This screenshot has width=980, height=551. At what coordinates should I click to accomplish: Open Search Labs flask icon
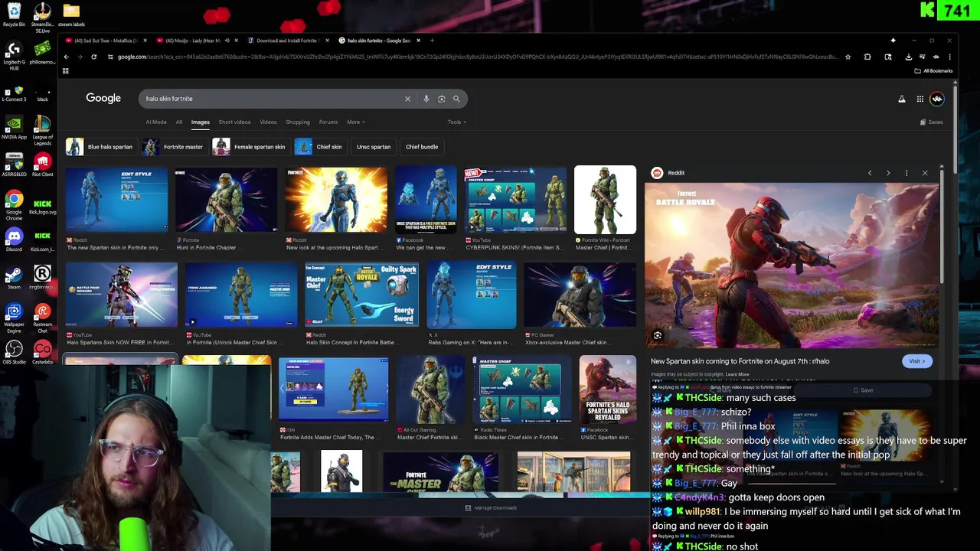coord(902,99)
